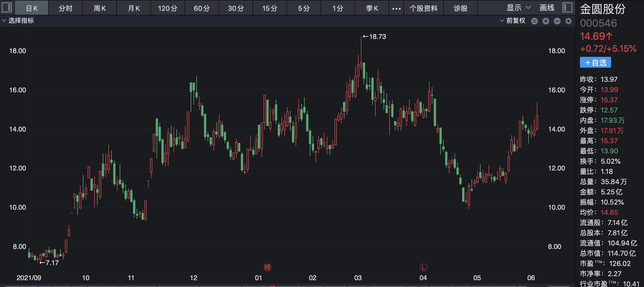Click 跌停 value 12.57

[x=609, y=110]
